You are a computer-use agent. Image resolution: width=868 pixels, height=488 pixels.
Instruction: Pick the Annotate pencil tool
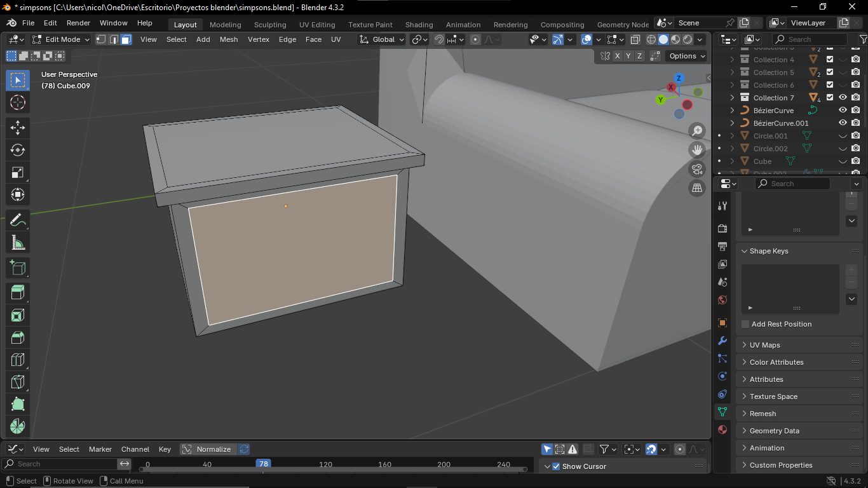[x=18, y=220]
